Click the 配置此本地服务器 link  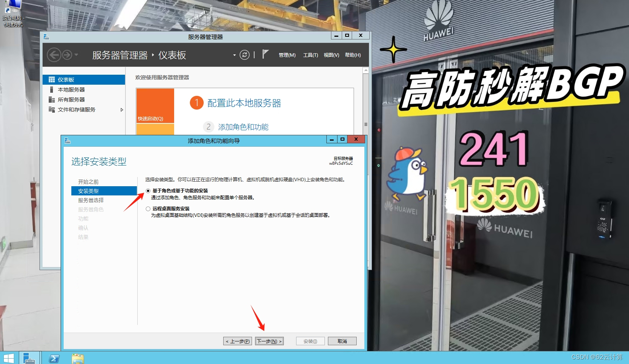pos(244,103)
